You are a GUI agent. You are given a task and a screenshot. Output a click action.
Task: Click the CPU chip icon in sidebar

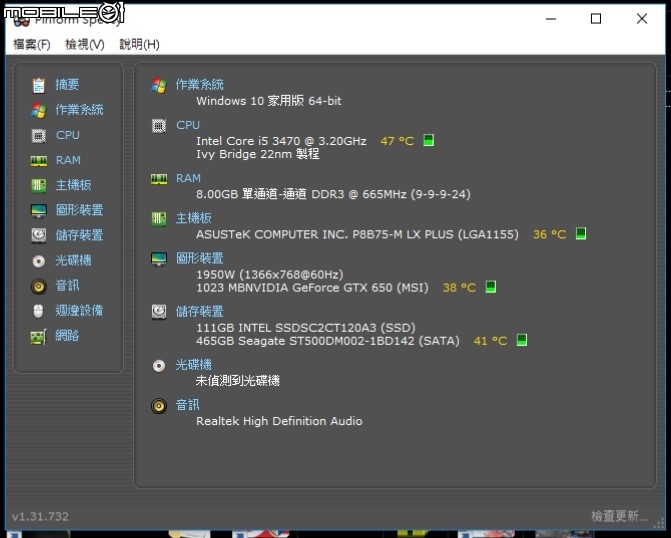39,135
